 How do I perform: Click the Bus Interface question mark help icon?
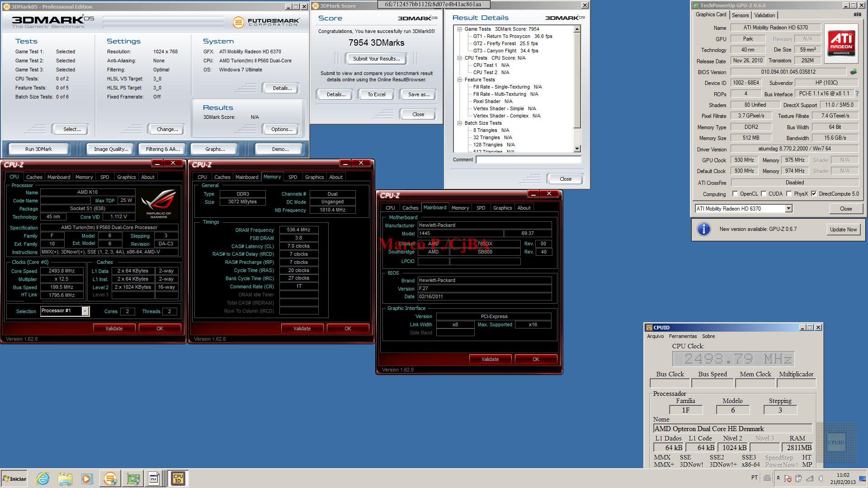click(857, 94)
